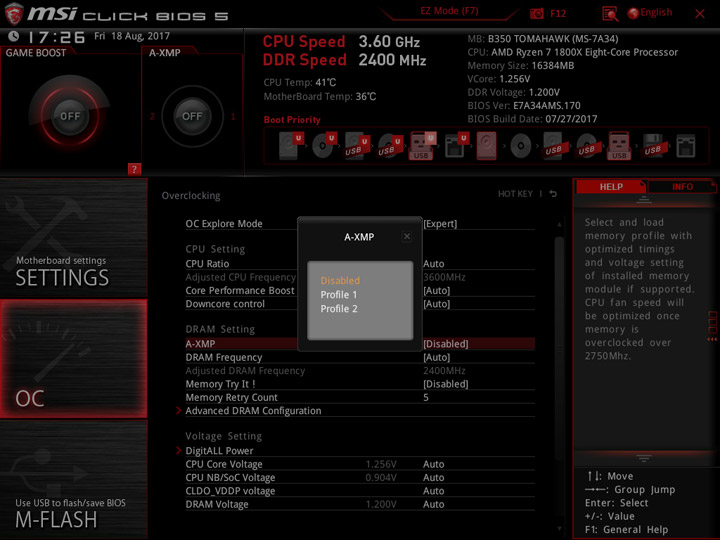Click the CPU NB/SoC Voltage Auto field
The image size is (720, 540).
click(x=433, y=478)
